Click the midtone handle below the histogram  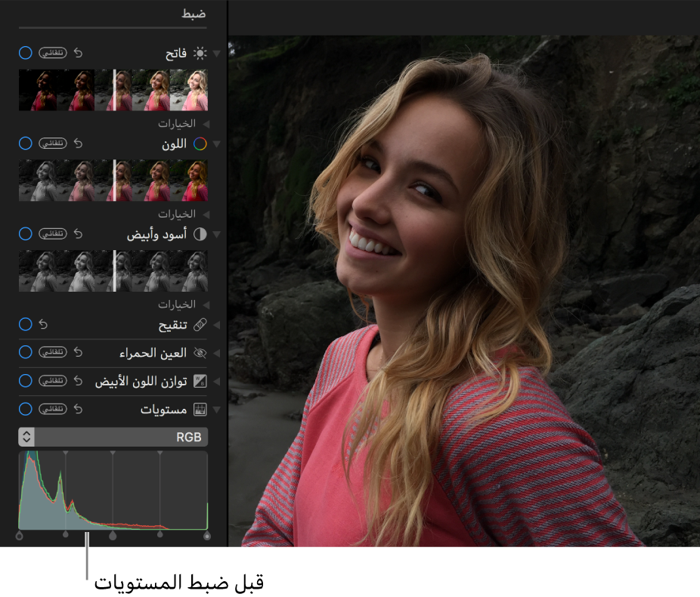113,536
